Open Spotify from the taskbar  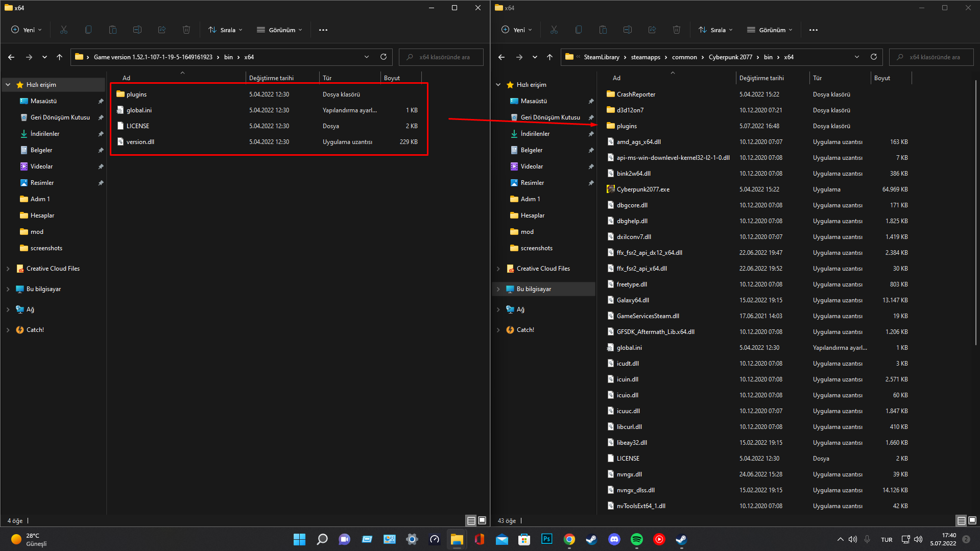(x=636, y=539)
